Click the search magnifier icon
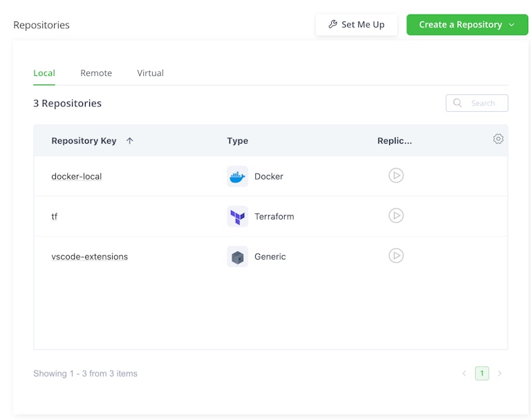The height and width of the screenshot is (420, 531). (x=458, y=103)
